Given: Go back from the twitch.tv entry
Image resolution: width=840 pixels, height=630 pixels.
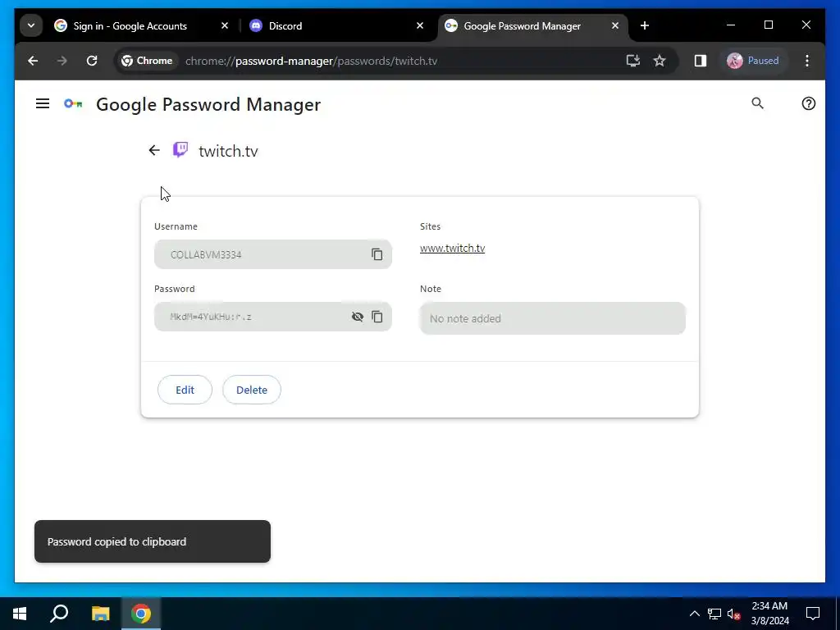Looking at the screenshot, I should [x=154, y=151].
